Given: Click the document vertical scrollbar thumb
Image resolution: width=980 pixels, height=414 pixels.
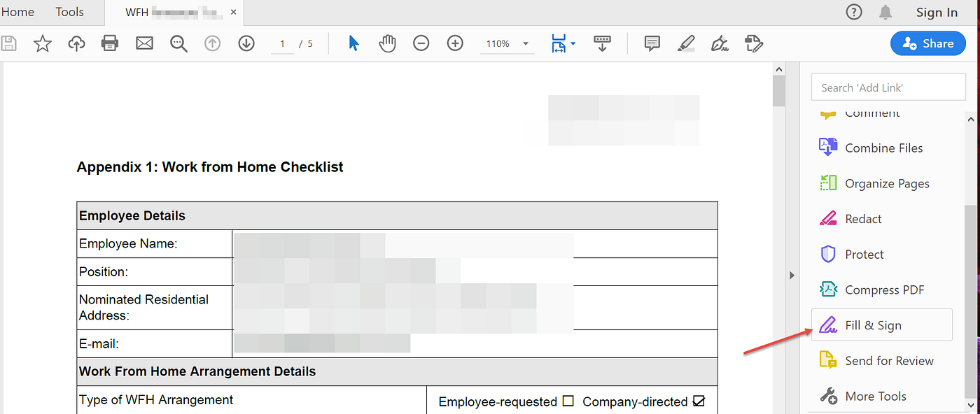Looking at the screenshot, I should click(x=778, y=90).
